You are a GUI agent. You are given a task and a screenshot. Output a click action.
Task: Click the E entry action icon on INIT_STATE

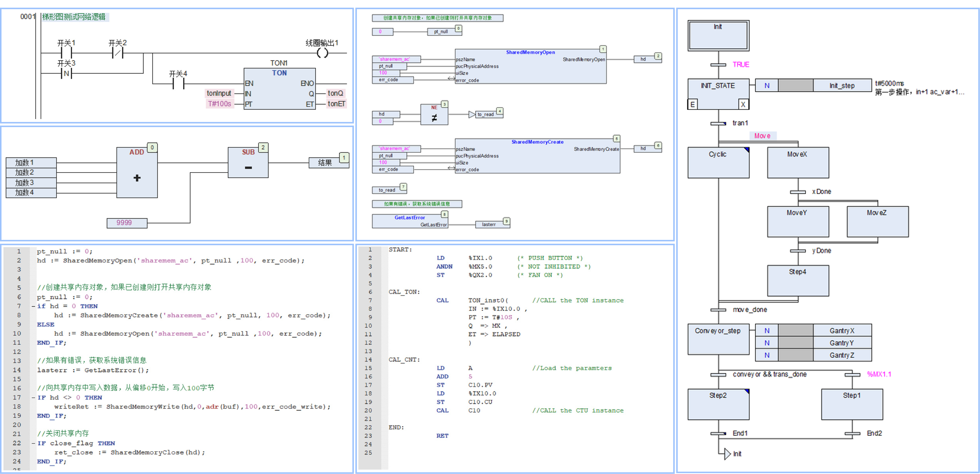pyautogui.click(x=692, y=104)
